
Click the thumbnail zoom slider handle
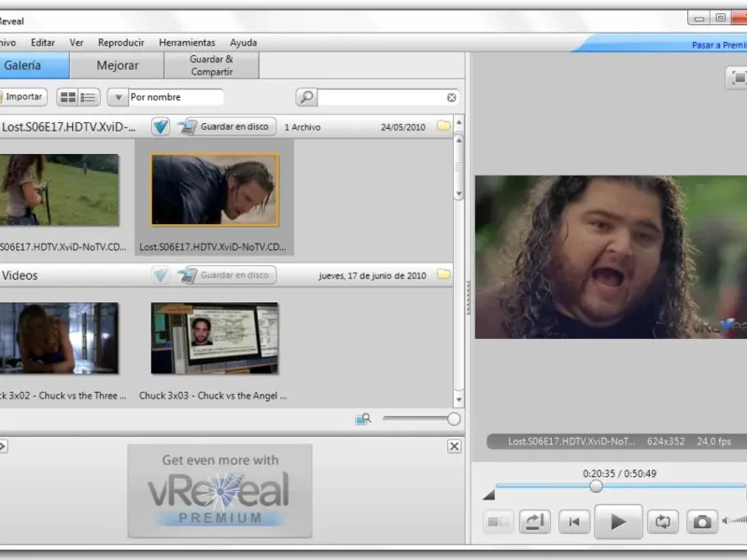[x=454, y=419]
